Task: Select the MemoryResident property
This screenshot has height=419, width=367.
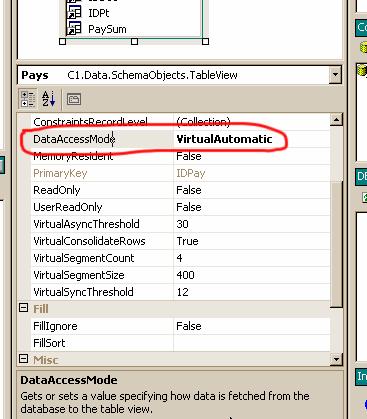Action: pos(73,156)
